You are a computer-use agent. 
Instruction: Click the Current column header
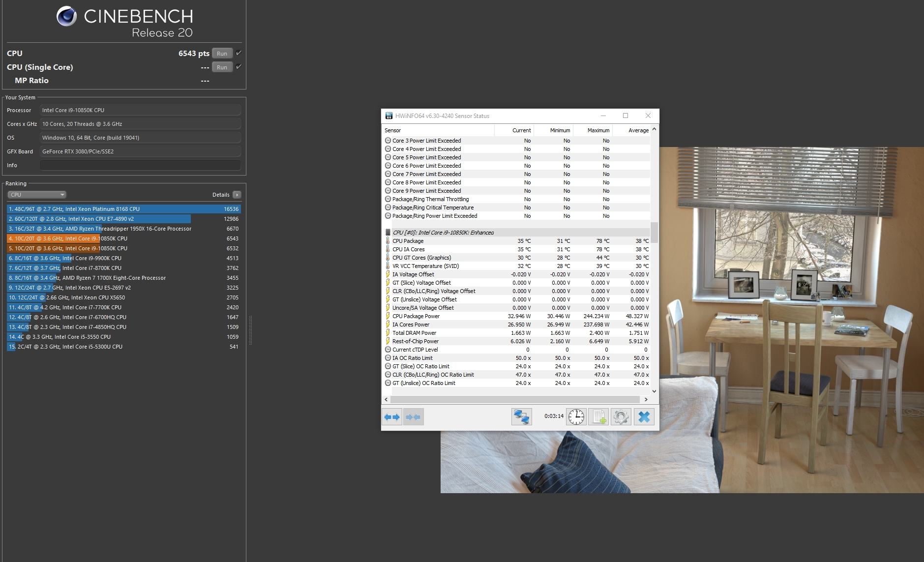click(x=514, y=130)
